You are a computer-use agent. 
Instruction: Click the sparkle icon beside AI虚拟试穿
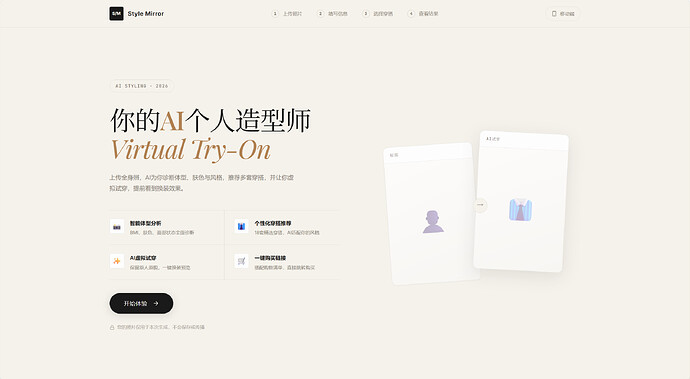click(x=117, y=261)
